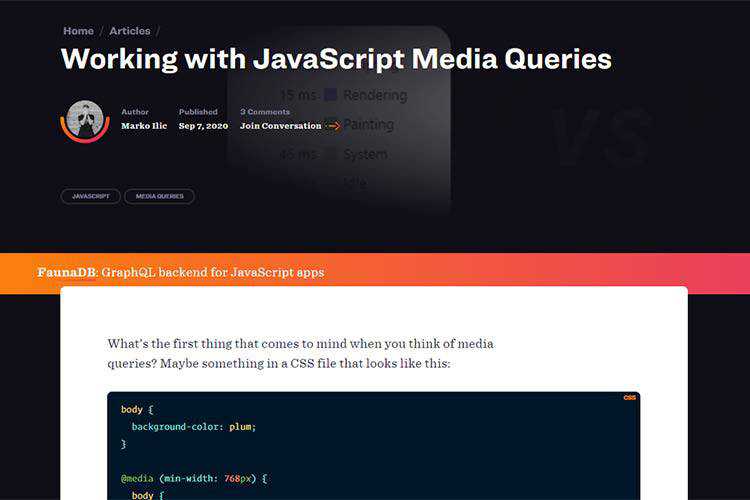Open author Marko Ilic's profile
This screenshot has height=500, width=750.
point(144,126)
